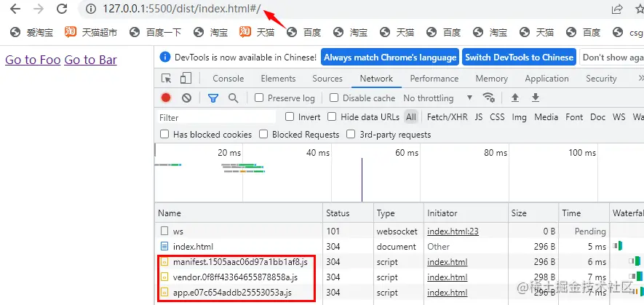Click the browser forward arrow
This screenshot has width=644, height=305.
tap(39, 9)
